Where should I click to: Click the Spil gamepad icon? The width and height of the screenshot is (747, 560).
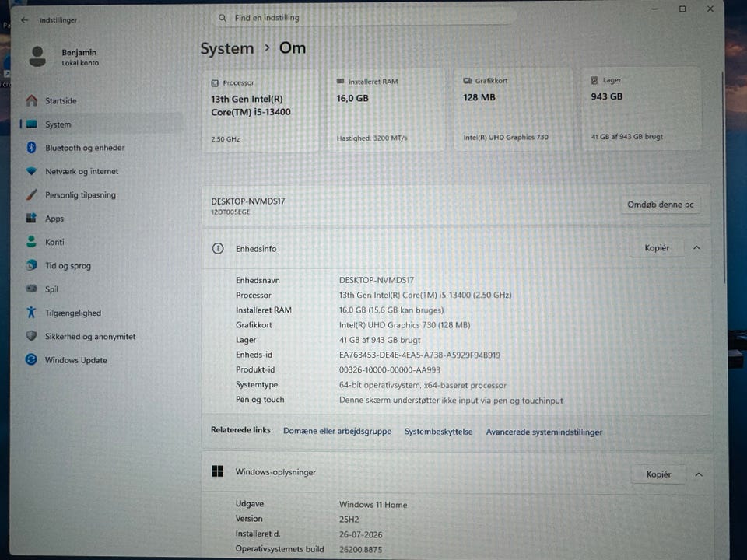coord(31,289)
